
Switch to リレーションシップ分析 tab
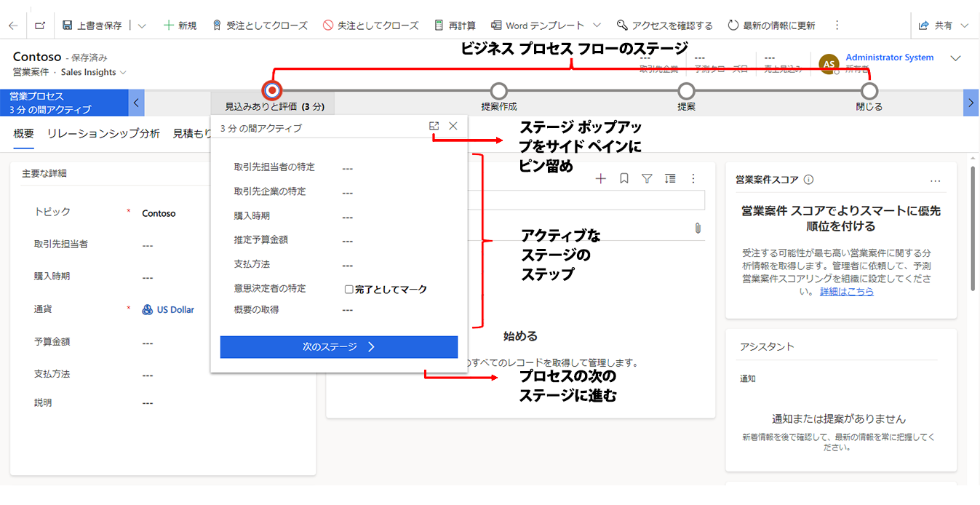click(x=103, y=133)
